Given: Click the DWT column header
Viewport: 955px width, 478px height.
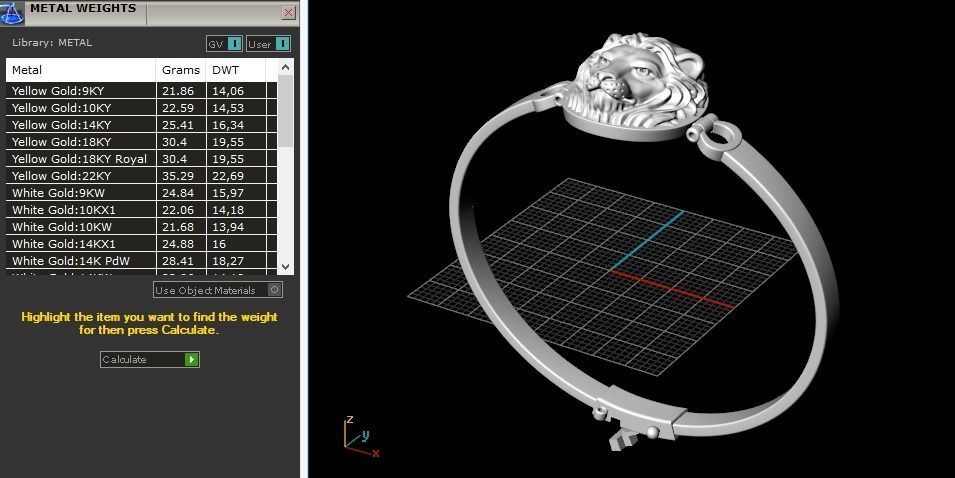Looking at the screenshot, I should click(x=236, y=70).
